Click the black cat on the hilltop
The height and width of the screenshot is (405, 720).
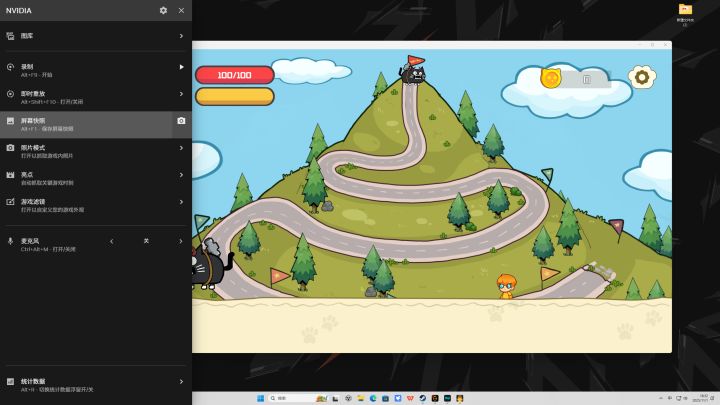(412, 75)
